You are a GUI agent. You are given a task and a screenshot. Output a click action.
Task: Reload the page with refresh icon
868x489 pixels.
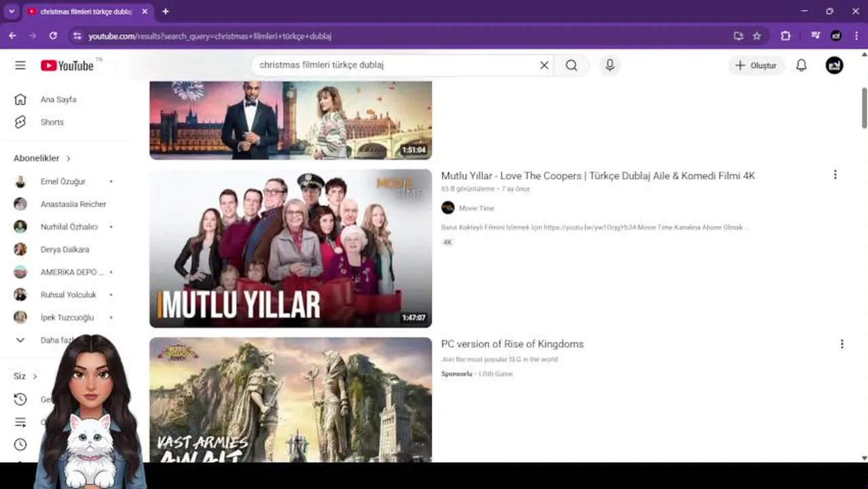[x=53, y=36]
